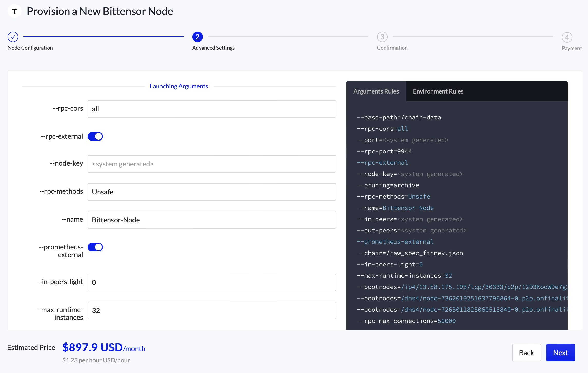Viewport: 588px width, 373px height.
Task: Open the Arguments Rules tab
Action: 376,91
